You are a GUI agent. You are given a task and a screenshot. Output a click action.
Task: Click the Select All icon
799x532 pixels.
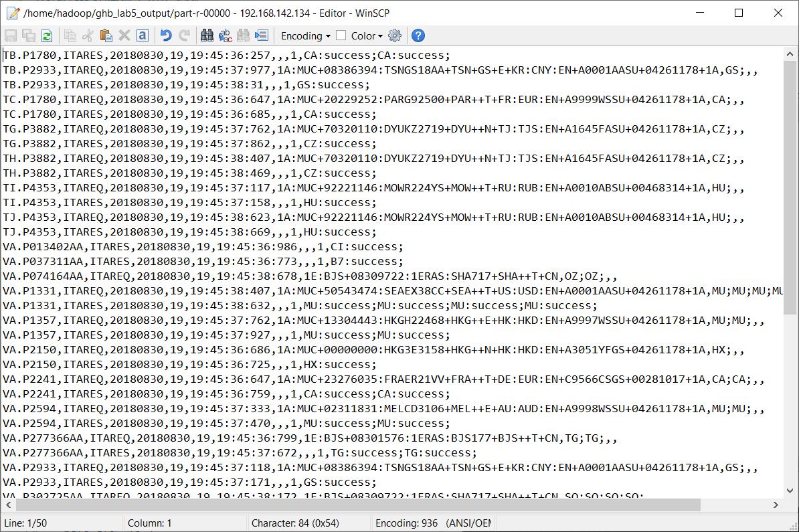point(142,35)
